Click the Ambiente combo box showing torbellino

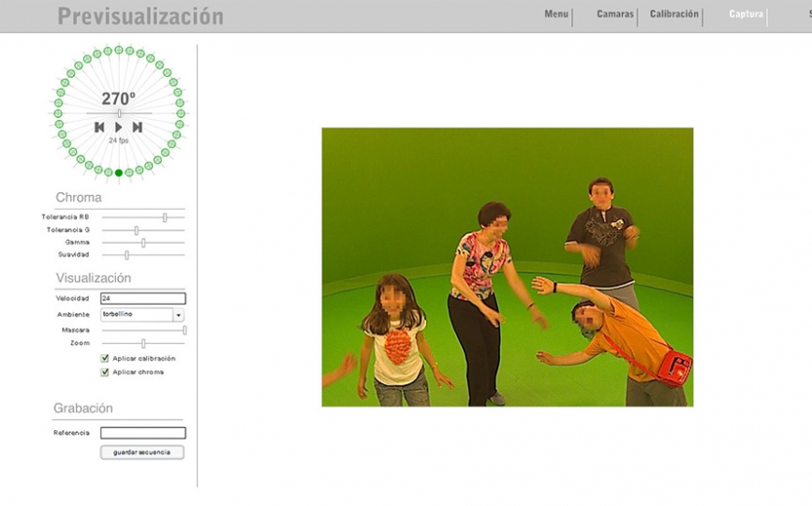(142, 315)
